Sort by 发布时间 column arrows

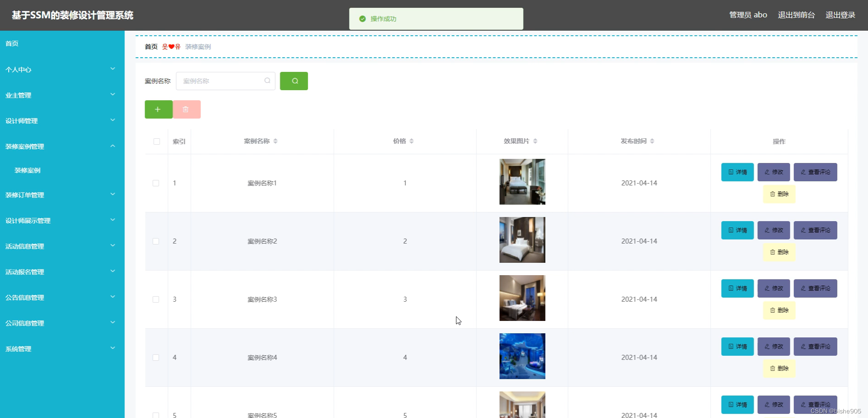coord(652,141)
